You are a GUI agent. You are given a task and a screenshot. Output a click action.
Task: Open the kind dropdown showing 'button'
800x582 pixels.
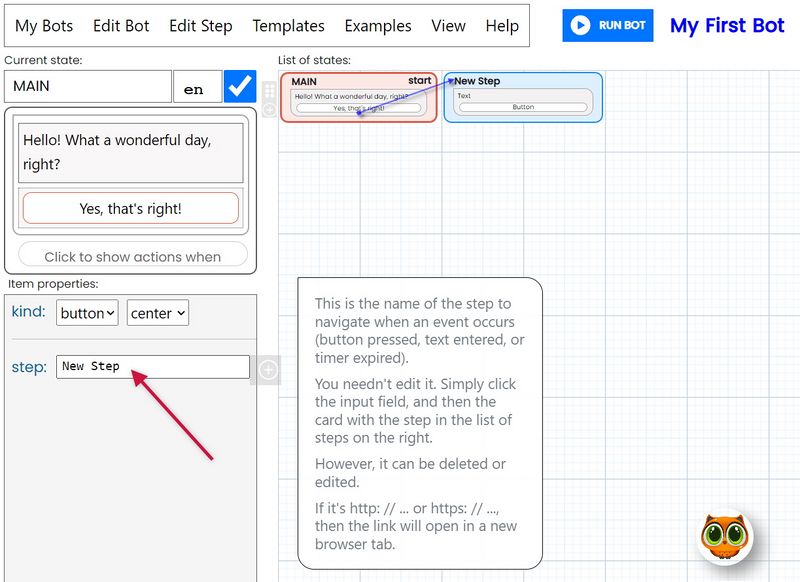pos(89,312)
